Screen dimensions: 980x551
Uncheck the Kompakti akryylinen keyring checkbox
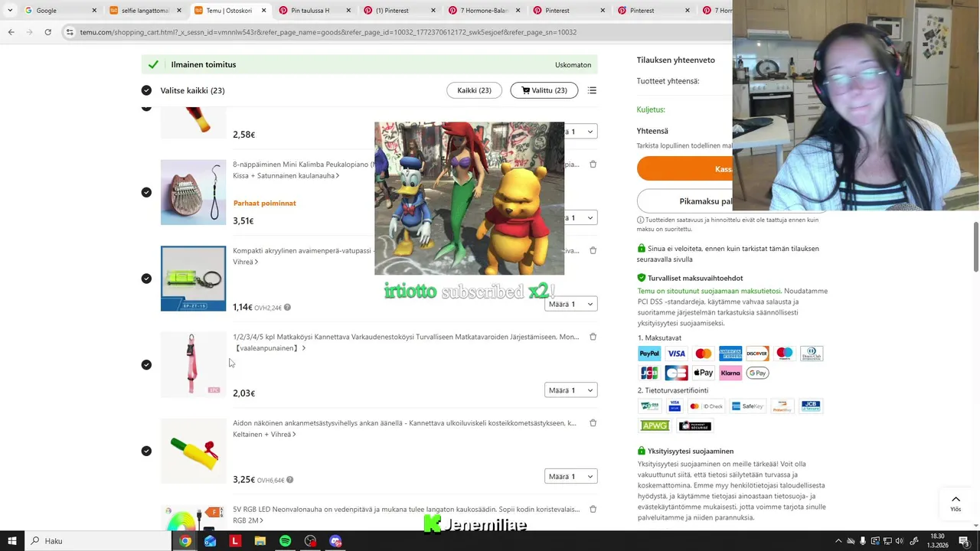[146, 279]
